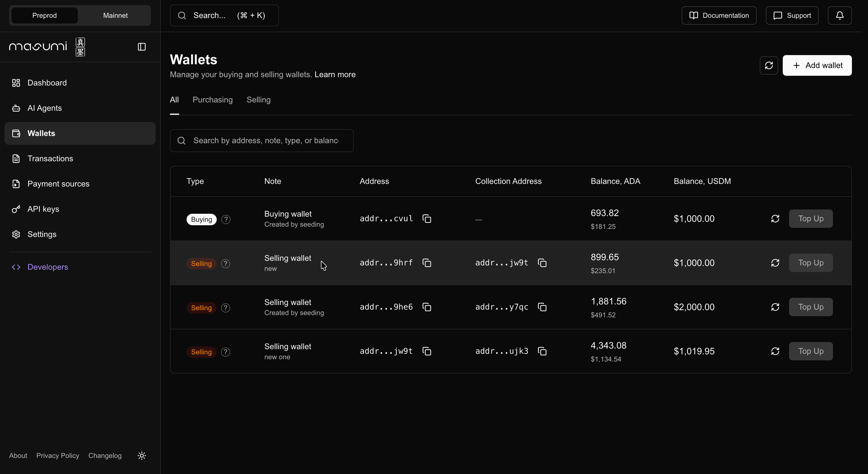Copy the buying wallet address addr...cvul
The image size is (868, 474).
[427, 219]
